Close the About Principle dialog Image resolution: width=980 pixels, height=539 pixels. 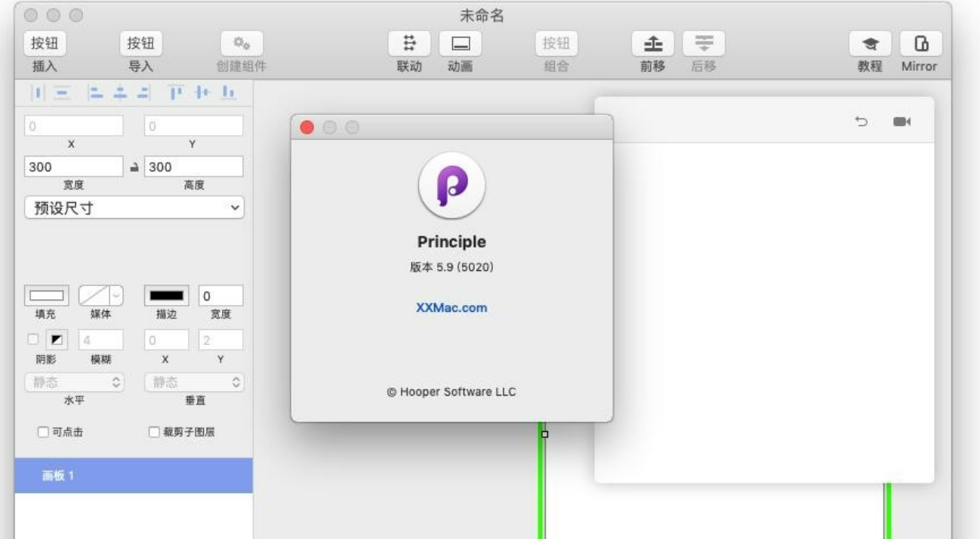[x=307, y=128]
